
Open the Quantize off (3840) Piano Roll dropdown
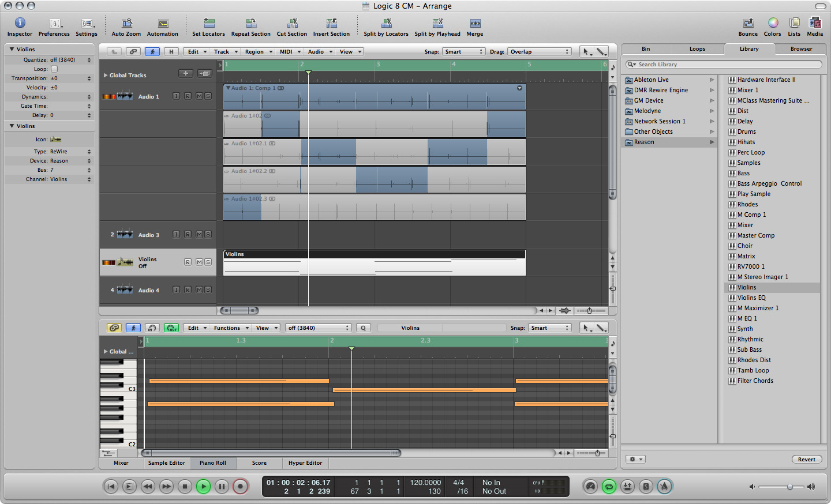(318, 328)
